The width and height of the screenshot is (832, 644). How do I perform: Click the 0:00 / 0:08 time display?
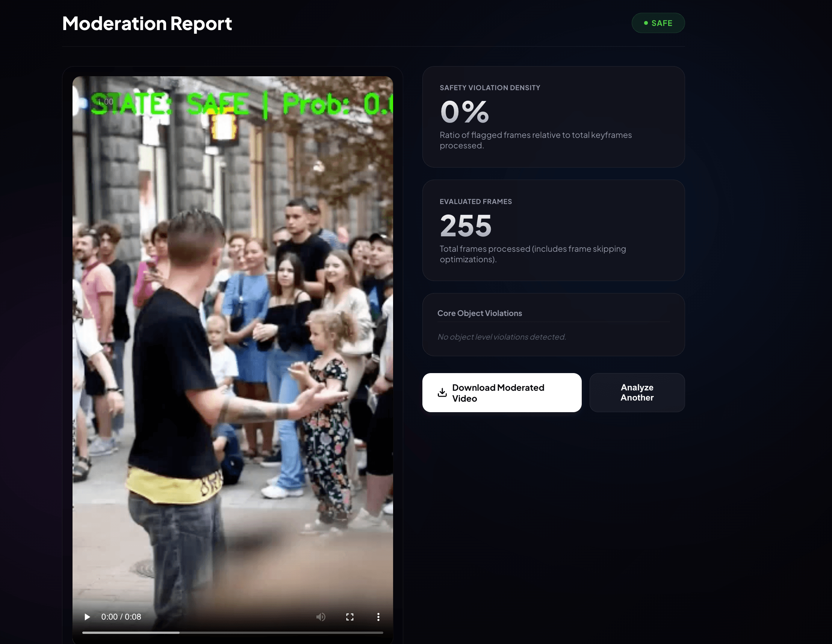coord(121,617)
